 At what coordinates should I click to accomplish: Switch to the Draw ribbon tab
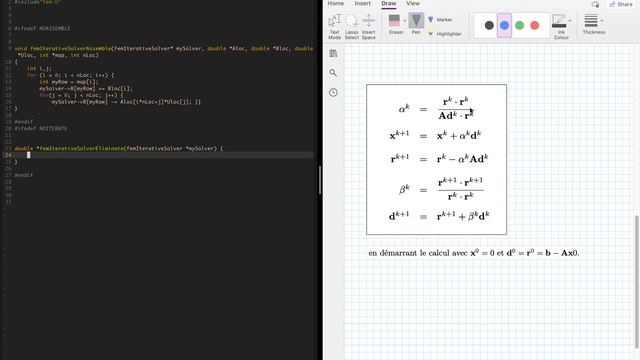coord(389,3)
